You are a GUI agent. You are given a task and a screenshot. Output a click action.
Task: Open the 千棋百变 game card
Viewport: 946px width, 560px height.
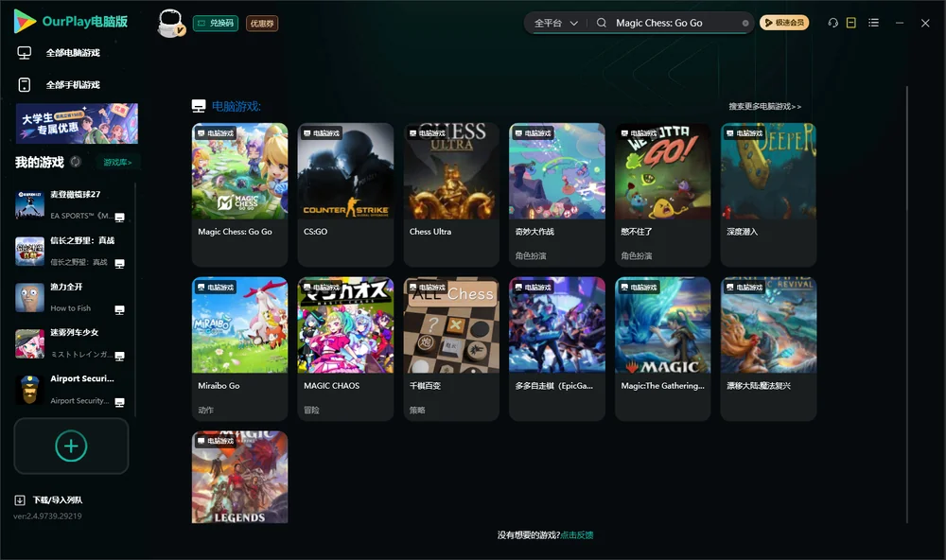[x=451, y=349]
